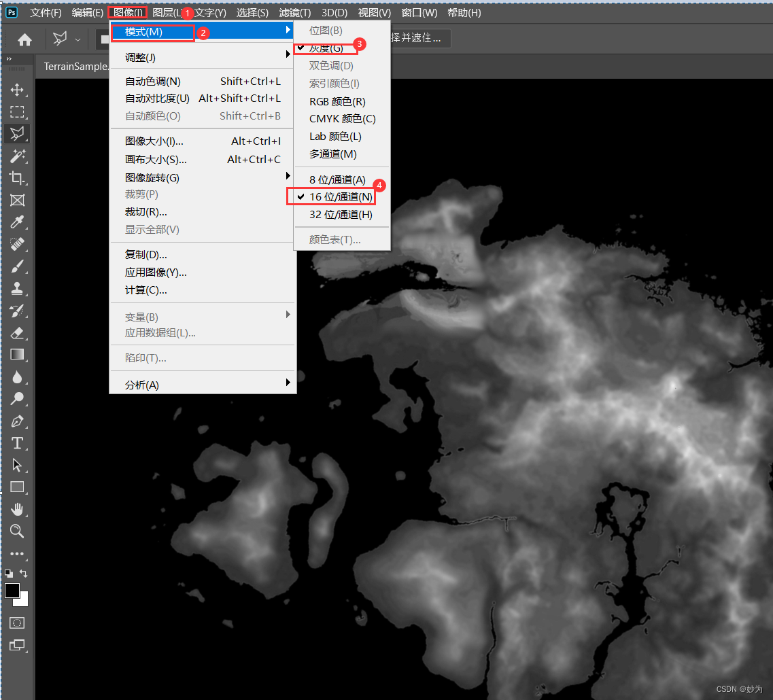Open the Edit Toolbar three-dots icon
The image size is (773, 700).
click(17, 554)
